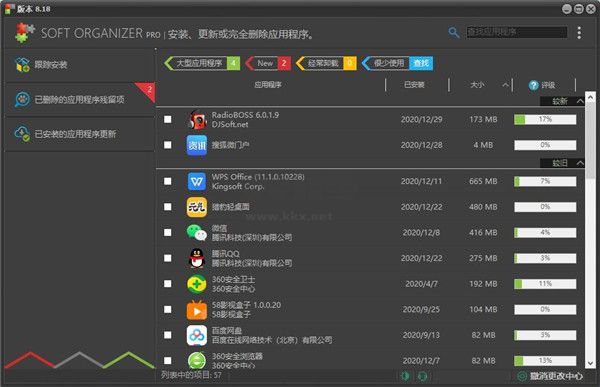This screenshot has width=600, height=387.
Task: Click the 360安全浏览器 icon
Action: coord(197,360)
